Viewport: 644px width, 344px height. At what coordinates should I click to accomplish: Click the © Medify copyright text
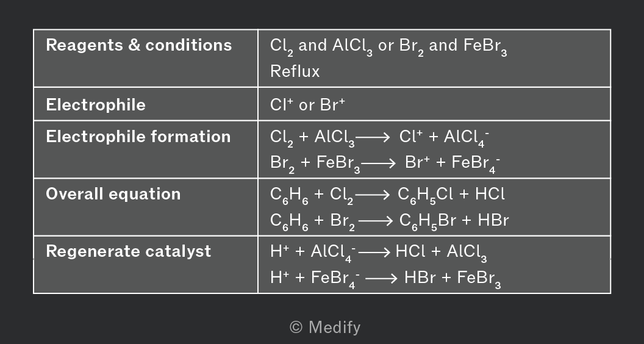[x=325, y=328]
